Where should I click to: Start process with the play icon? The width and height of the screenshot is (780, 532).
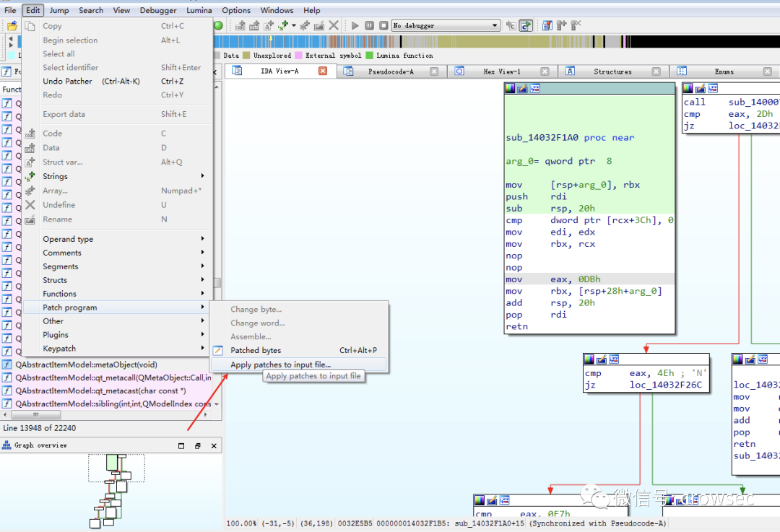(355, 25)
